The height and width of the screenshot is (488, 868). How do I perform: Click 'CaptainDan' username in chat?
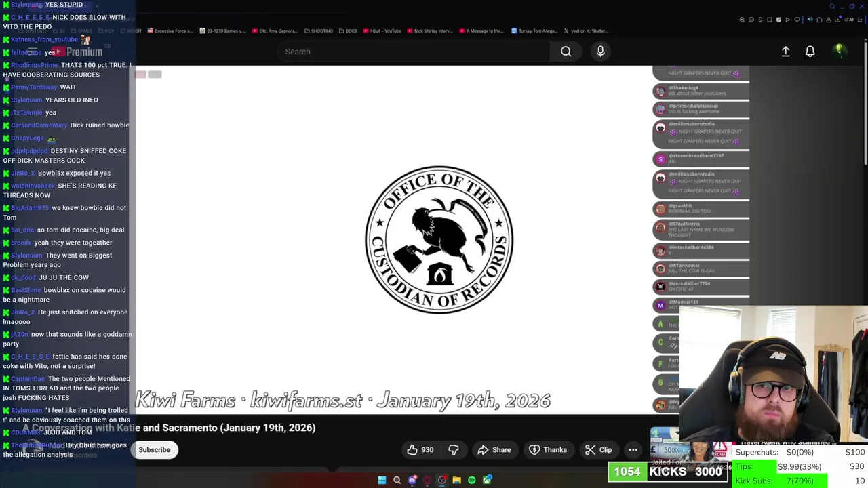tap(28, 379)
